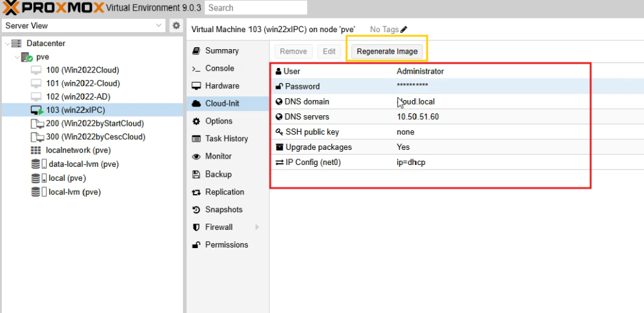Open the Console section

(x=219, y=68)
